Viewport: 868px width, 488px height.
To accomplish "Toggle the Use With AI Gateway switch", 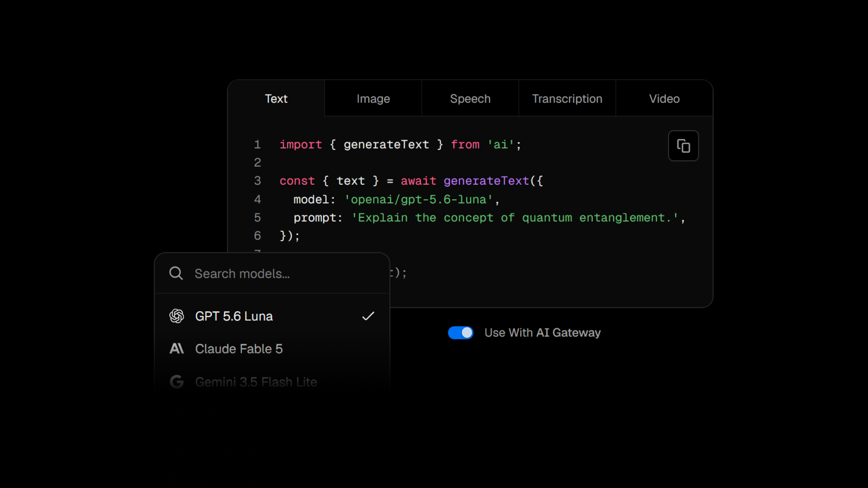I will [460, 333].
